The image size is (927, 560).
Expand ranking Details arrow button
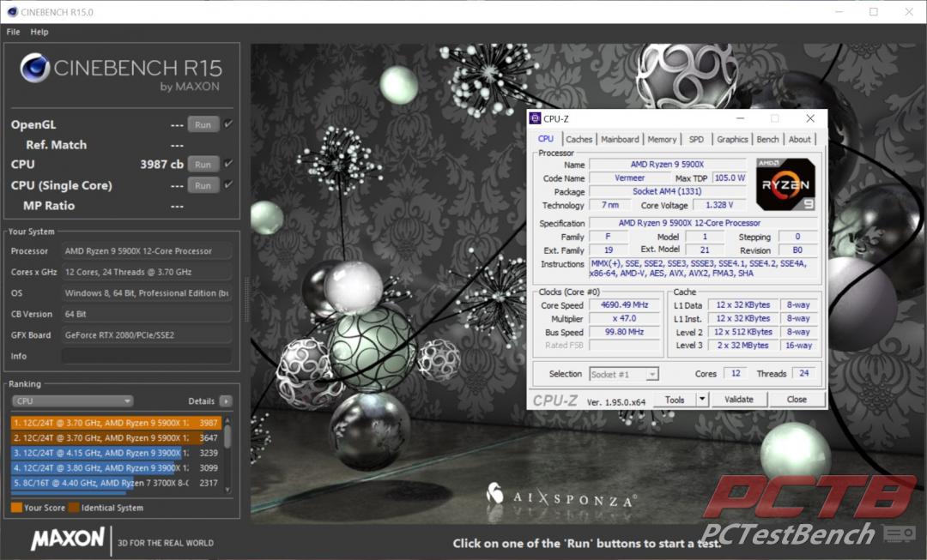pyautogui.click(x=225, y=401)
